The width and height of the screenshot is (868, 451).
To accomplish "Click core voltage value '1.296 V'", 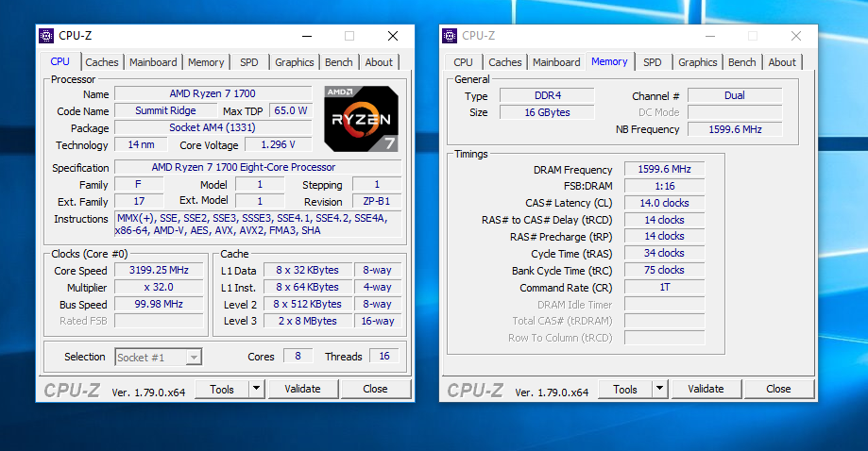I will click(x=279, y=144).
